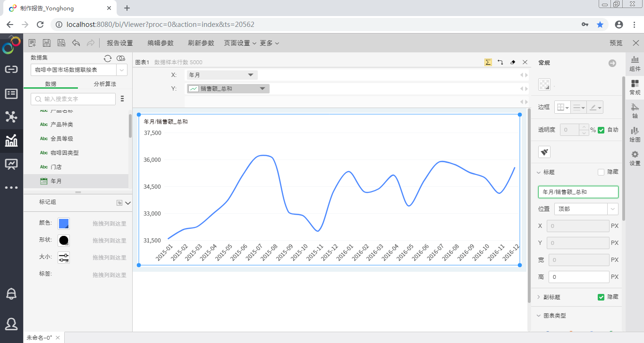
Task: Toggle the 标题 隐藏 checkbox
Action: [x=601, y=172]
